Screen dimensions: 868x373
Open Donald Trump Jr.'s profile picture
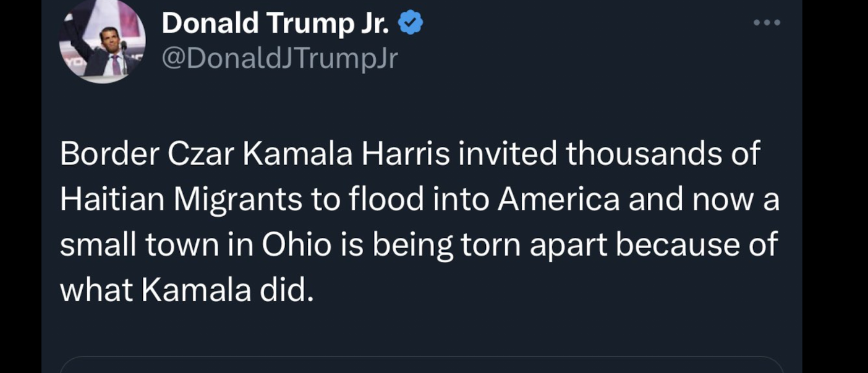click(103, 42)
